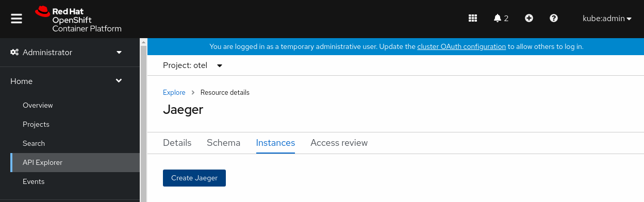Open the application launcher grid

pos(473,18)
